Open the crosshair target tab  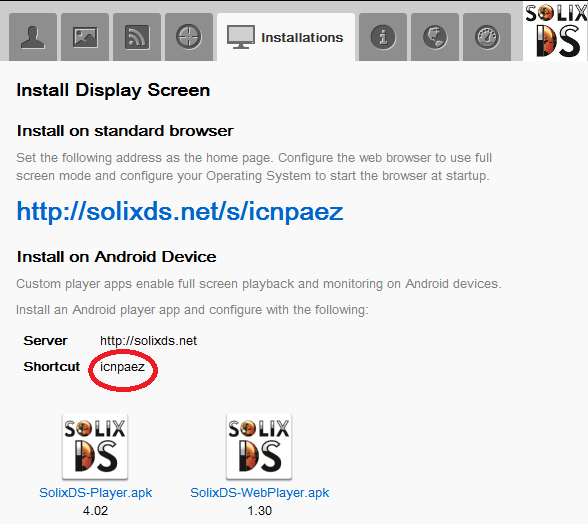[189, 37]
